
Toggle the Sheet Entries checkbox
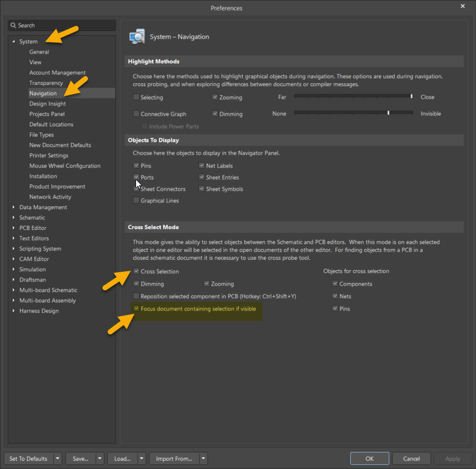[x=202, y=177]
